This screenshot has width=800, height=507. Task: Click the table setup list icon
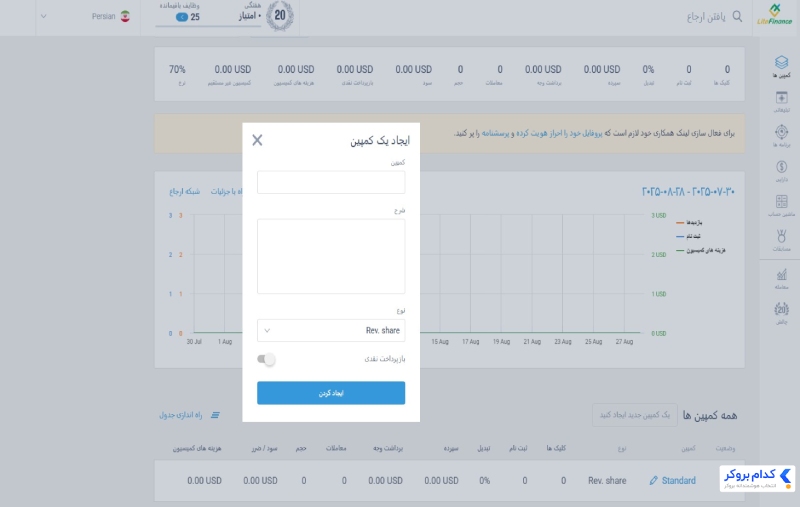(215, 415)
